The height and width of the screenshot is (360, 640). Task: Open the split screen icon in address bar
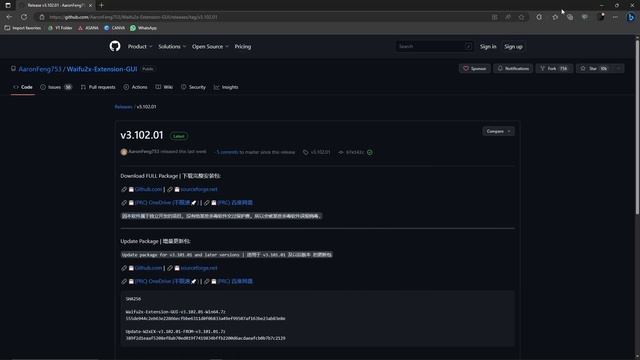494,17
